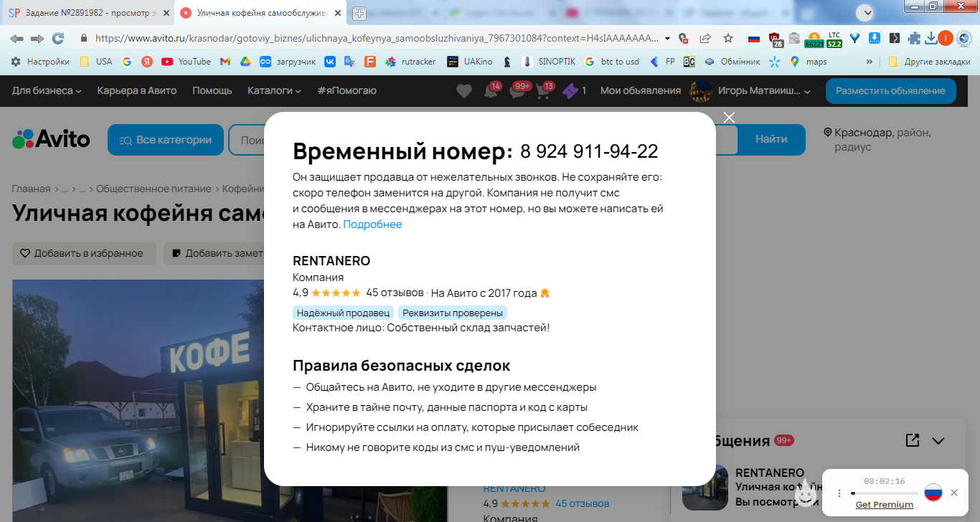Open the #яПомогаю link
Viewport: 980px width, 522px height.
(x=347, y=91)
